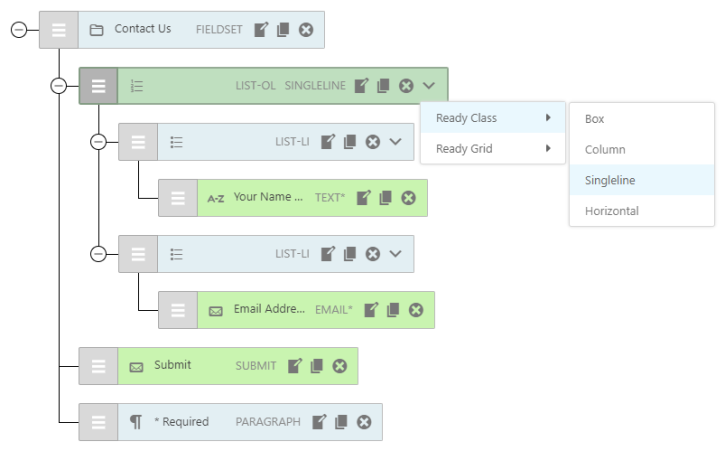Duplicate the Contact Us fieldset
Screen dimensions: 725x451
point(283,30)
